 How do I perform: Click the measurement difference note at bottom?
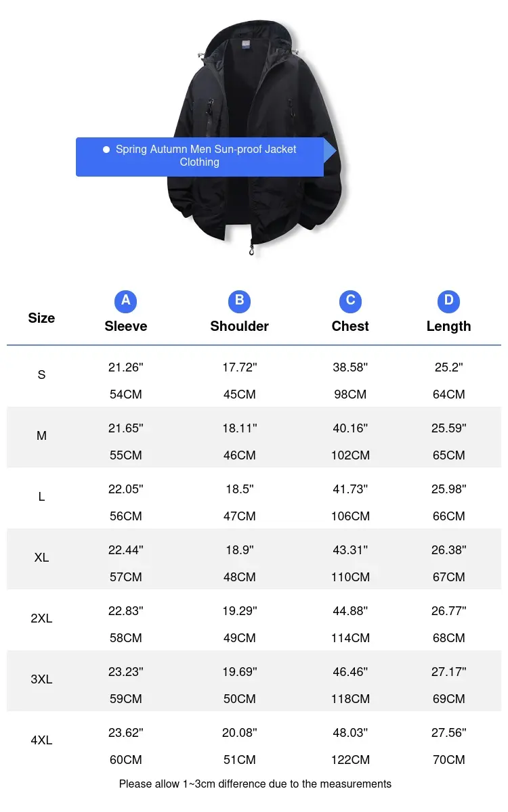pos(255,784)
